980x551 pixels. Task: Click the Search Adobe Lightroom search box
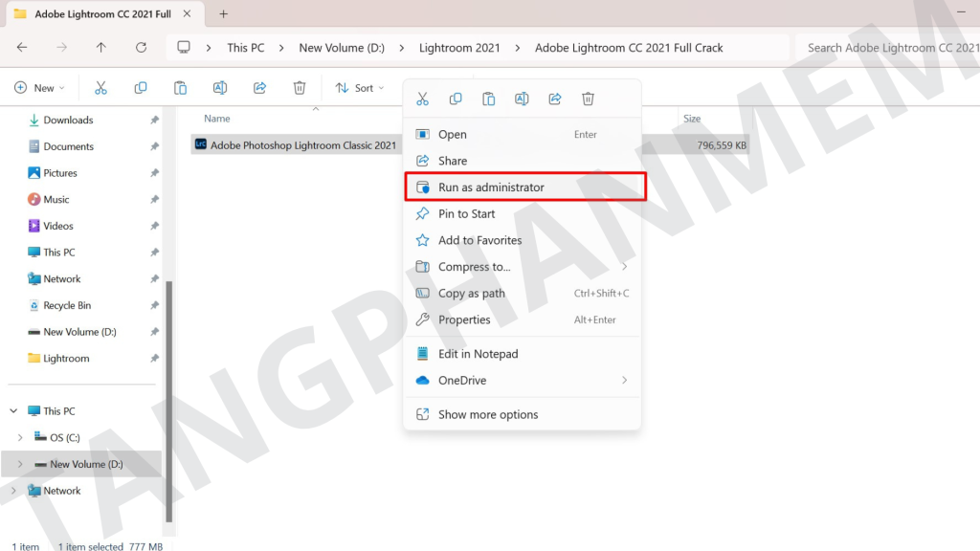890,48
